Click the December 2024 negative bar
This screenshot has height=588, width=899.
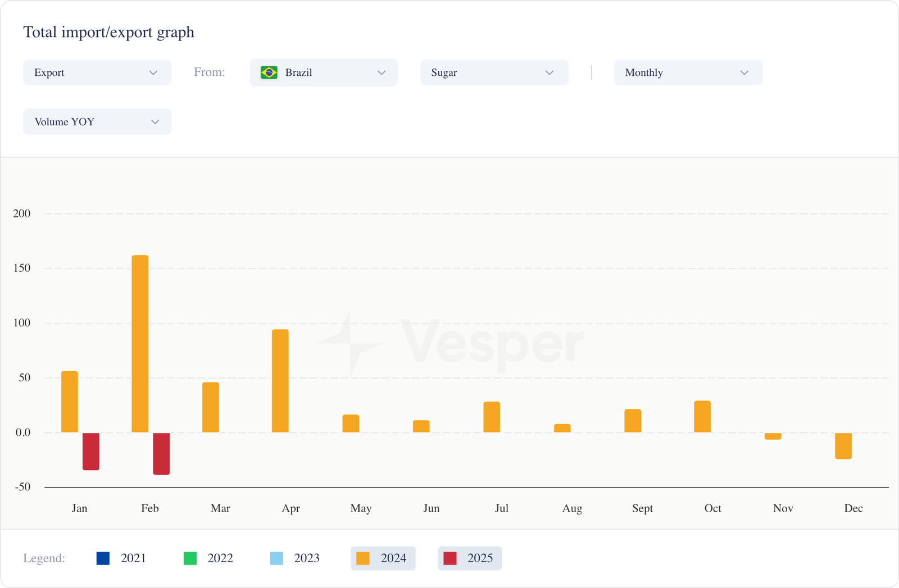(x=843, y=446)
